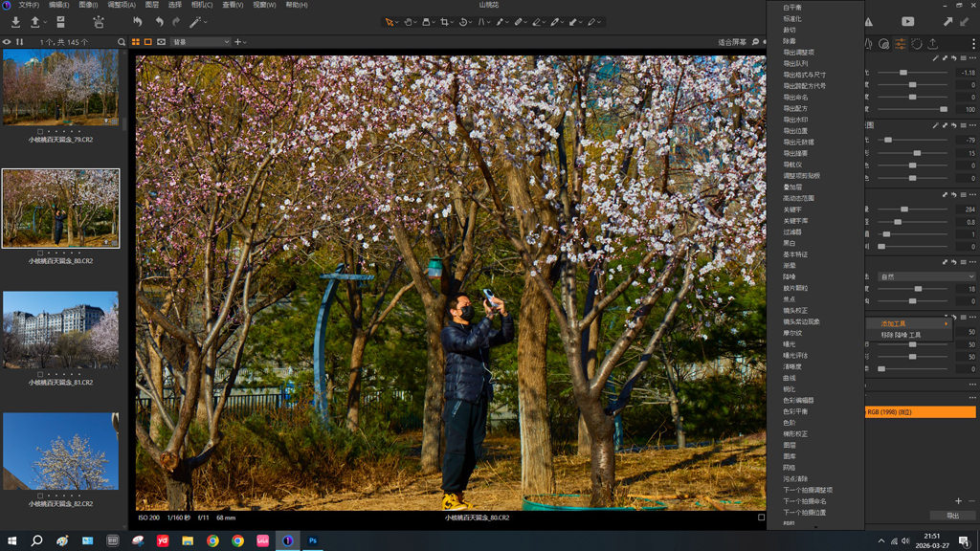Image resolution: width=980 pixels, height=551 pixels.
Task: Open the YouTube tutorials icon
Action: tap(907, 22)
